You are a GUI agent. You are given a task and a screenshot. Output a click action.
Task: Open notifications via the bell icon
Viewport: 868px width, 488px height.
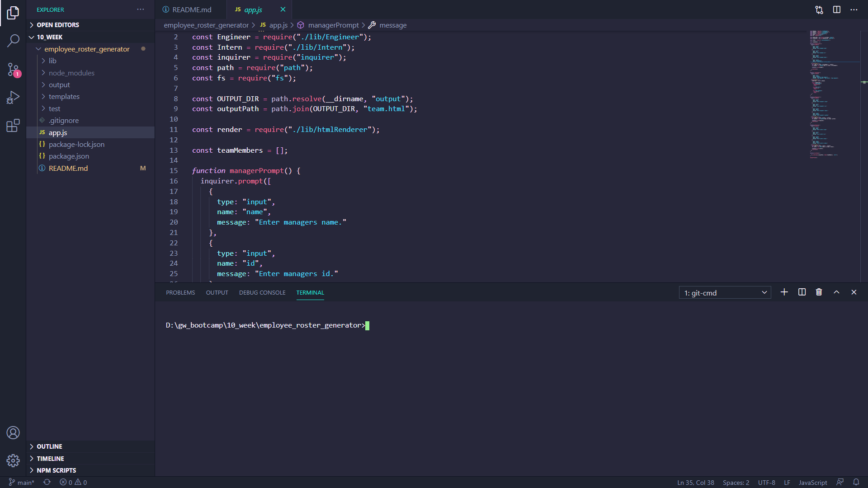857,482
